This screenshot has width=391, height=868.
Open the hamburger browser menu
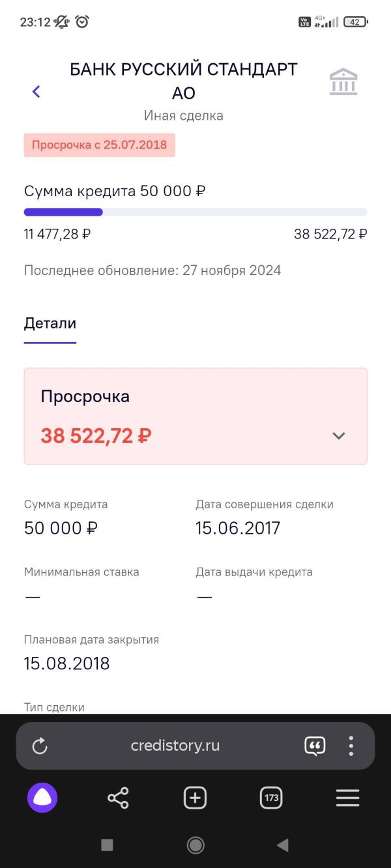pyautogui.click(x=347, y=798)
